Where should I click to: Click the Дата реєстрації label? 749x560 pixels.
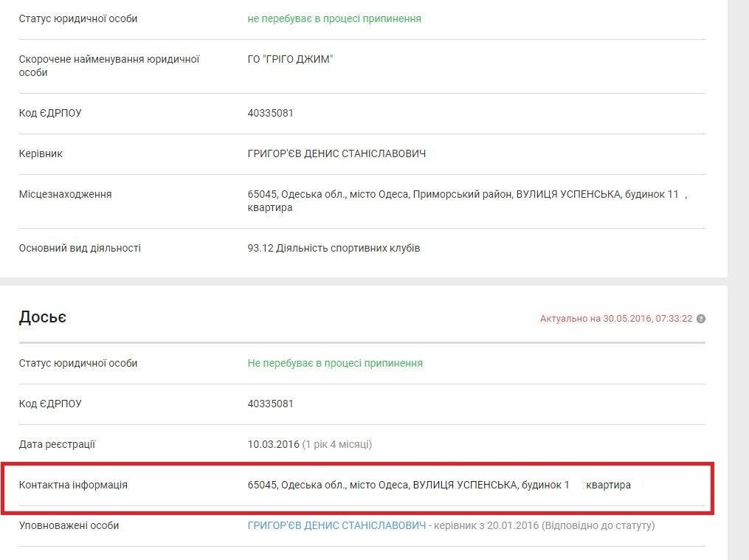click(57, 444)
